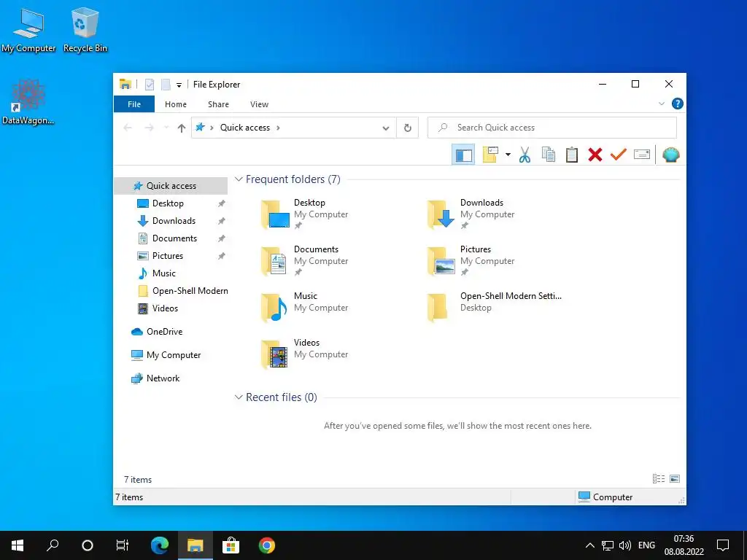
Task: Click the Properties quick access toolbar icon
Action: (150, 85)
